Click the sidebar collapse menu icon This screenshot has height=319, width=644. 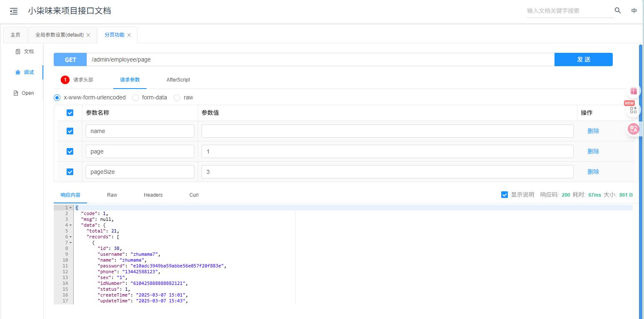14,11
